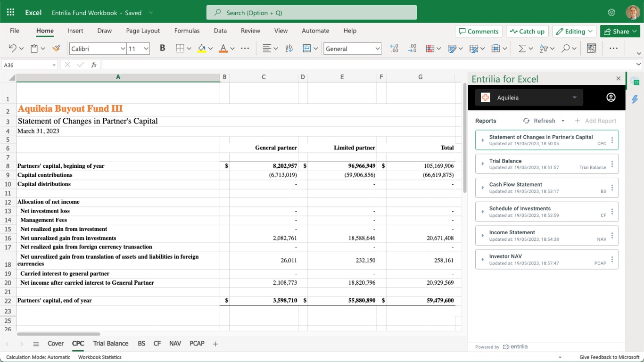
Task: Select the Statement of Changes report card
Action: click(x=547, y=140)
